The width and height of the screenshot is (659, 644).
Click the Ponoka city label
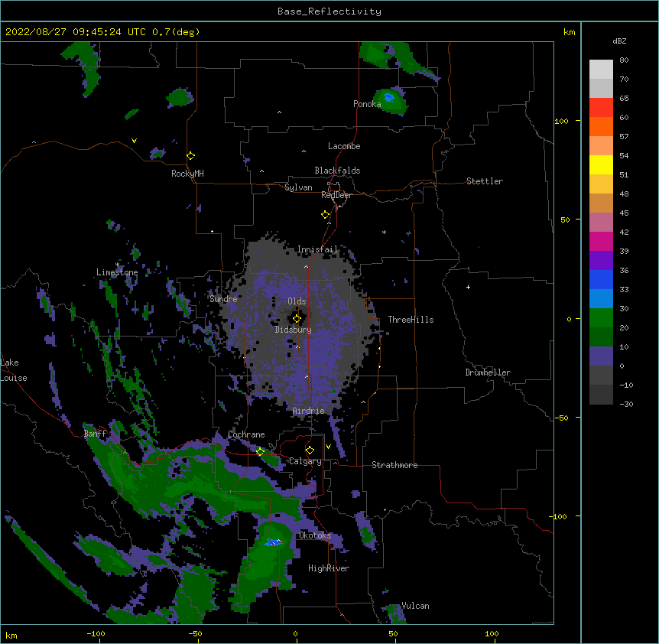point(367,104)
